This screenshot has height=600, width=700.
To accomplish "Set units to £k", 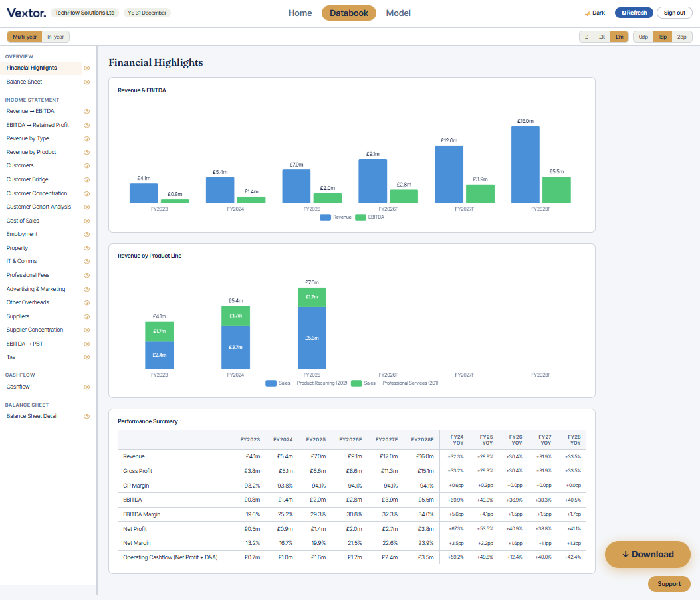I will tap(602, 37).
